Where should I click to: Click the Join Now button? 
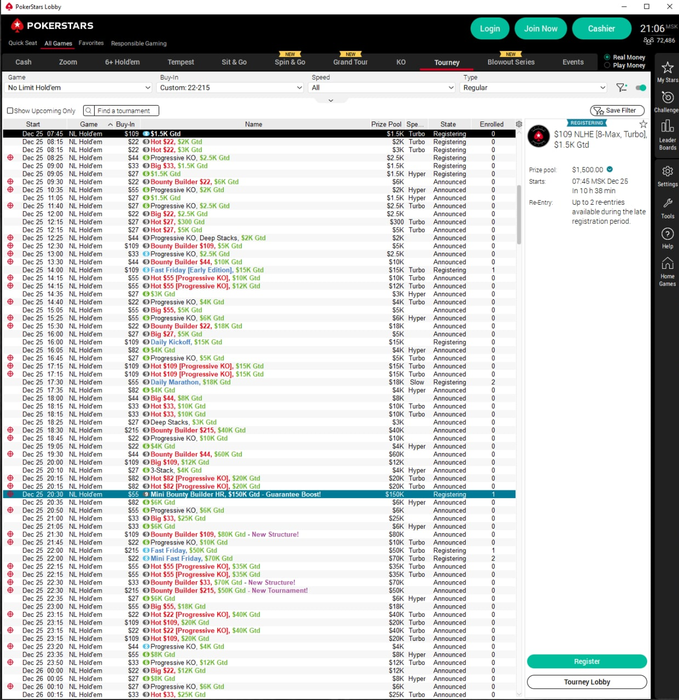541,29
